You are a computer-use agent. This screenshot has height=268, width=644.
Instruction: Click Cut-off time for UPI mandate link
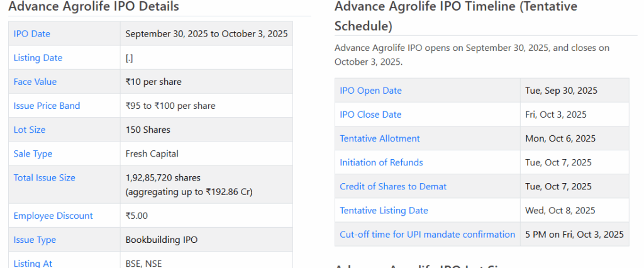point(427,234)
